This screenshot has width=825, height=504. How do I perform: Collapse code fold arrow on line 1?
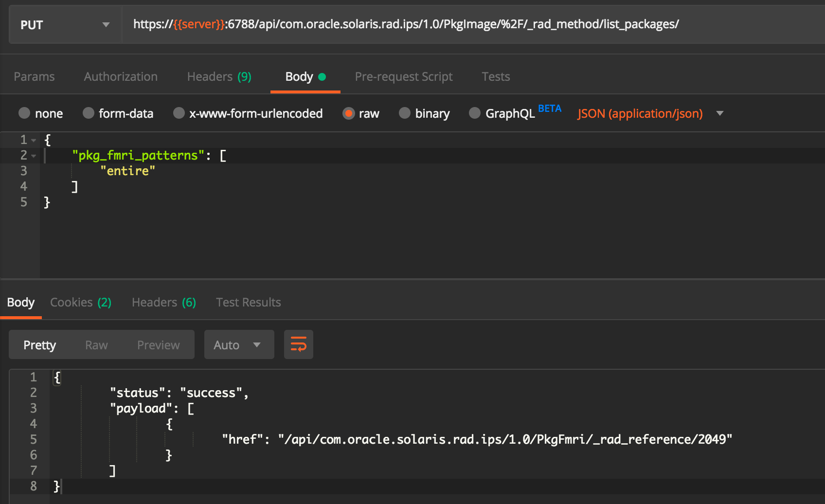(x=34, y=141)
